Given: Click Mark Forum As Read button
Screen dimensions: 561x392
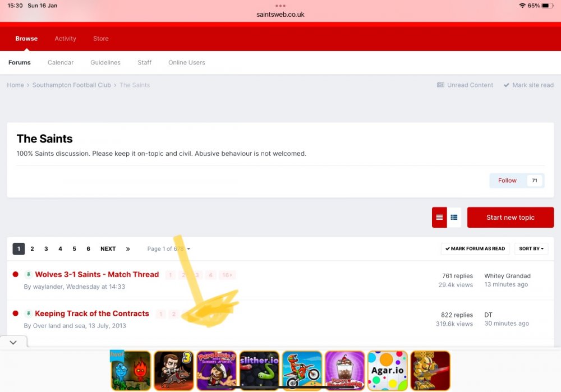Looking at the screenshot, I should pos(475,249).
